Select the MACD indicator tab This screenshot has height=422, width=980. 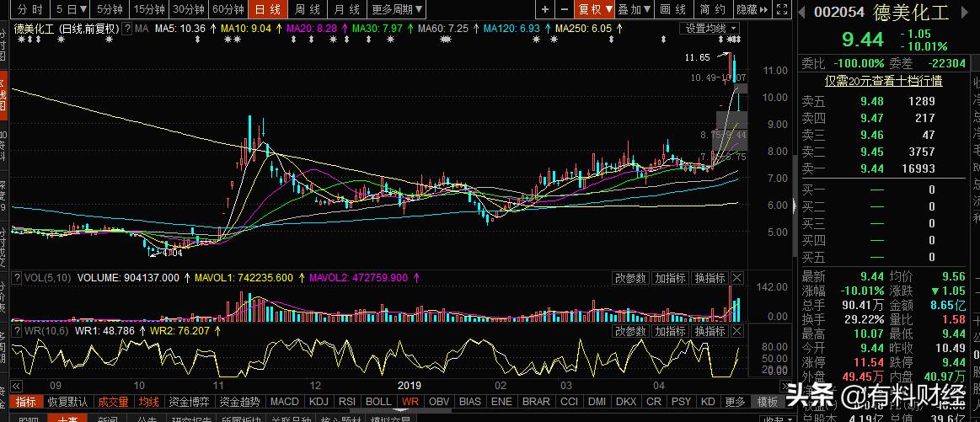coord(285,402)
